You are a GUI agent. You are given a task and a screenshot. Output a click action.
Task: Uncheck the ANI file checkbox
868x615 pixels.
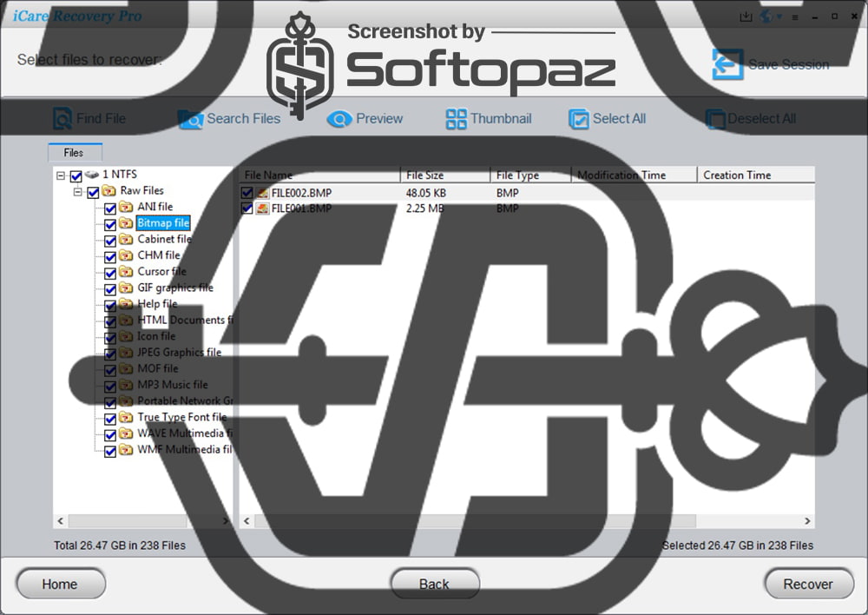(110, 208)
